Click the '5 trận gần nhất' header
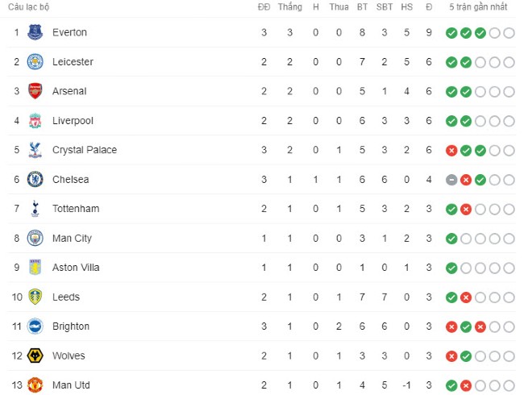Viewport: 532px width, 395px height. click(479, 7)
